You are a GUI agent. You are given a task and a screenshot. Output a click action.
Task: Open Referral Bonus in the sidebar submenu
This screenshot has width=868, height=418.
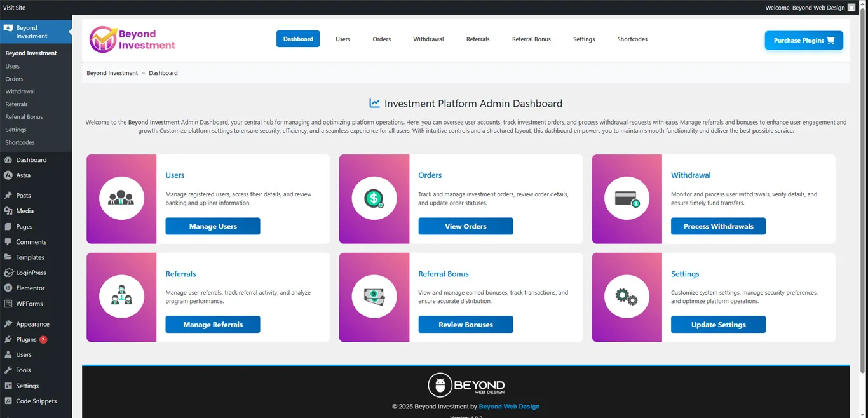[24, 117]
